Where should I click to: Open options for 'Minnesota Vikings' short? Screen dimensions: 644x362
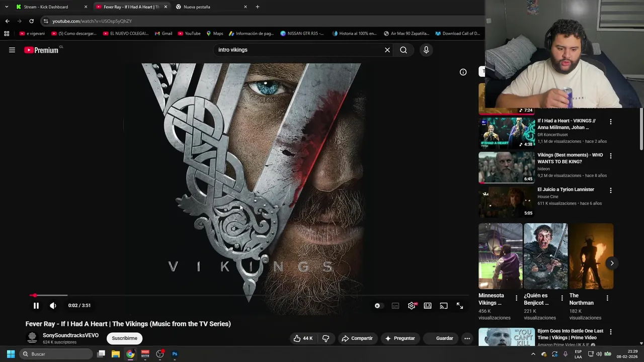[x=516, y=298]
